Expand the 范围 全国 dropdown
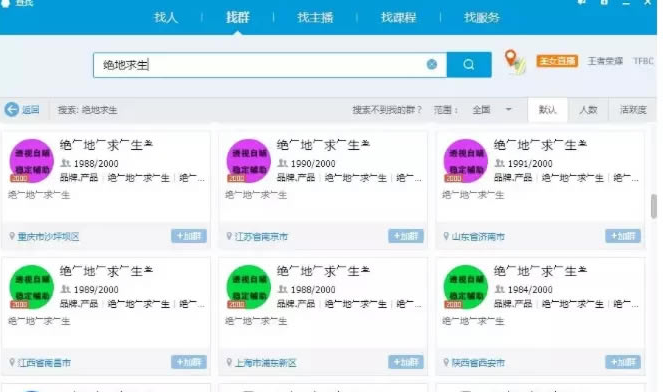The image size is (667, 392). point(493,110)
